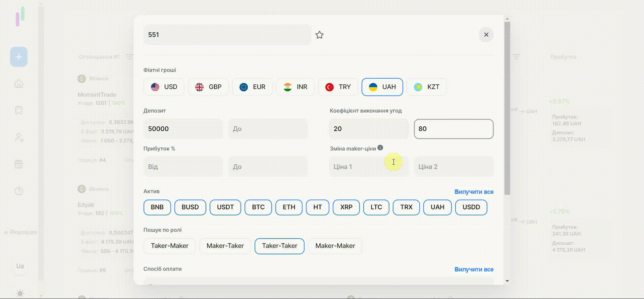The image size is (644, 299).
Task: Click the sun theme icon at sidebar bottom
Action: click(20, 293)
